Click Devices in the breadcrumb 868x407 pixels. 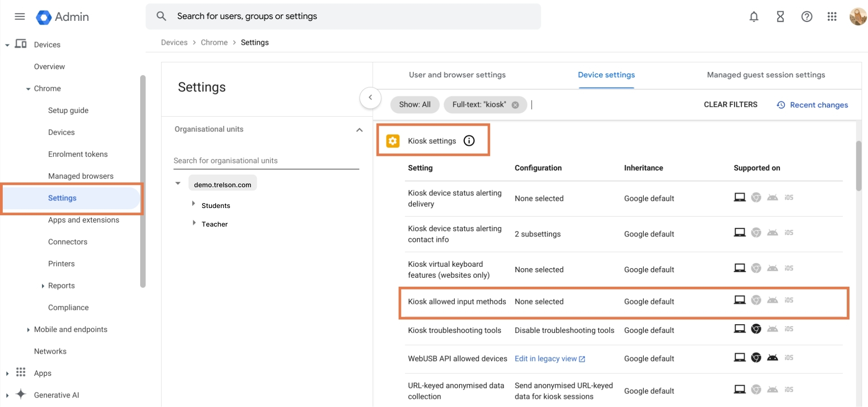(x=174, y=43)
